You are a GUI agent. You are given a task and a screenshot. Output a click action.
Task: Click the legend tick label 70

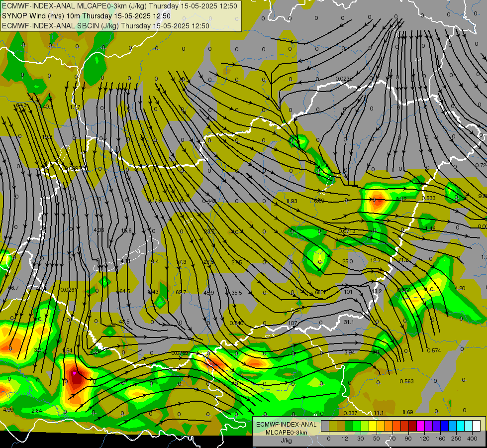coord(392,439)
